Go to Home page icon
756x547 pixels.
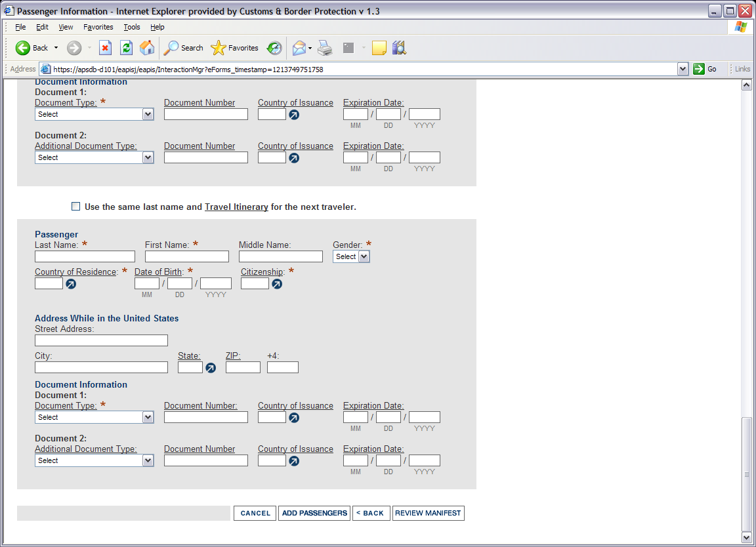[x=147, y=48]
